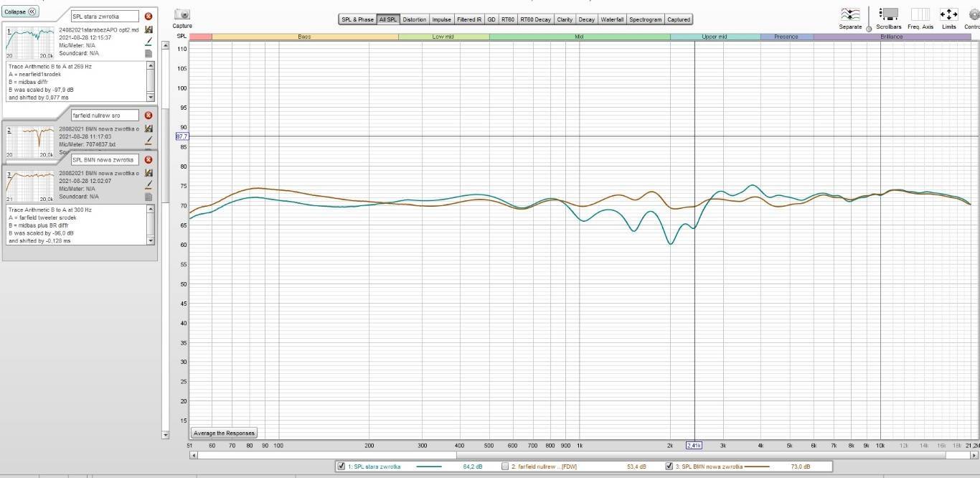
Task: Open the Controls gear icon
Action: click(x=974, y=14)
